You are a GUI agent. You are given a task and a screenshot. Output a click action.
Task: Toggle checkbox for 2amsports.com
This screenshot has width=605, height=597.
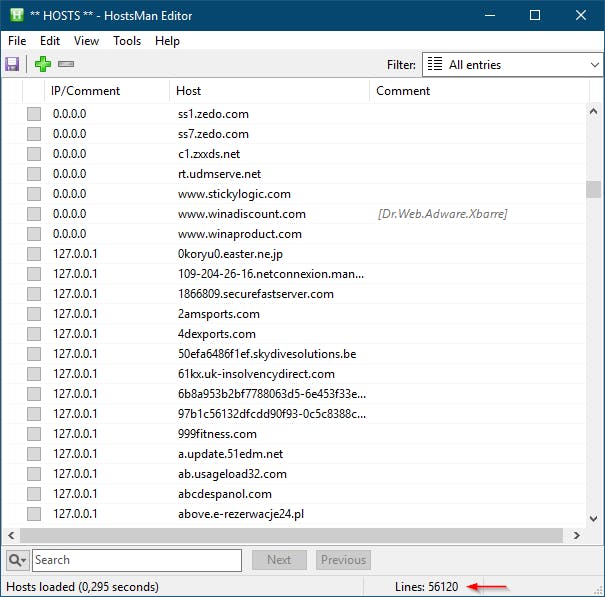tap(34, 314)
